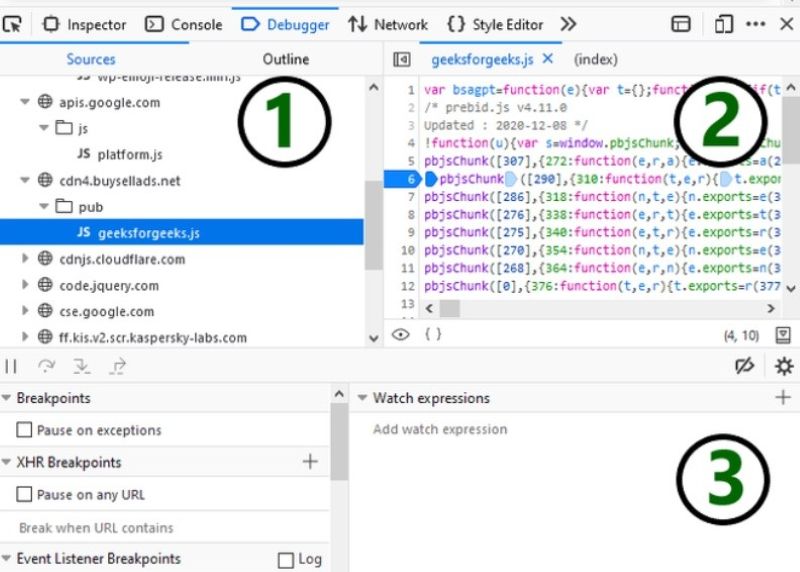Viewport: 800px width, 572px height.
Task: Expand the cse.google.com node
Action: (x=24, y=311)
